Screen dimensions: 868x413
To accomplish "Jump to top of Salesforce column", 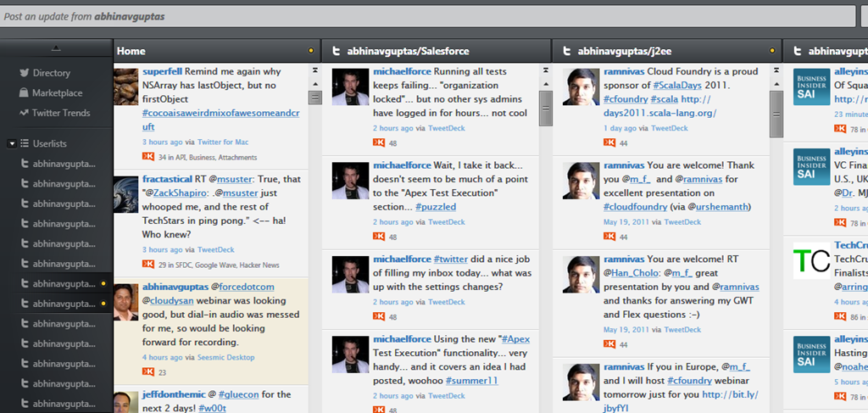I will point(545,70).
